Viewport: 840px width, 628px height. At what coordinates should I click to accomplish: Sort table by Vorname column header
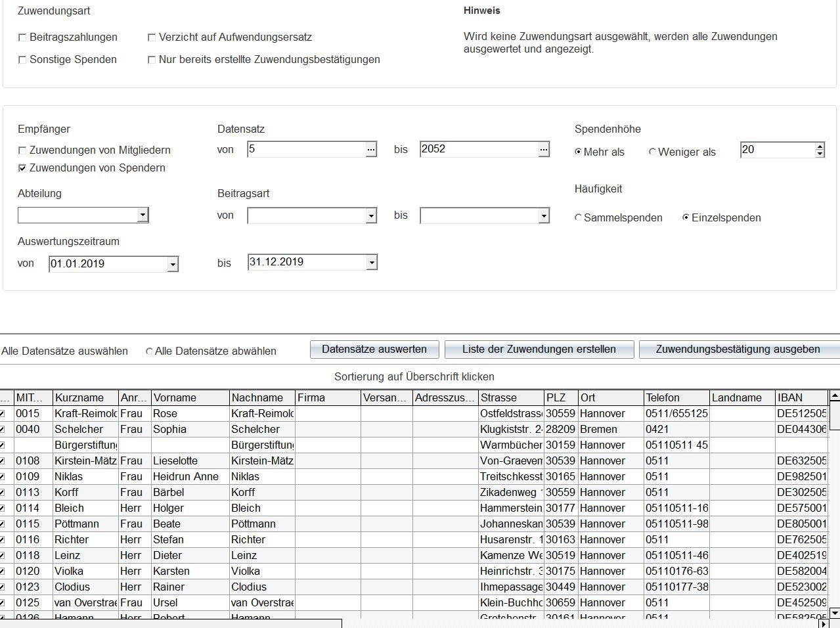pyautogui.click(x=190, y=397)
